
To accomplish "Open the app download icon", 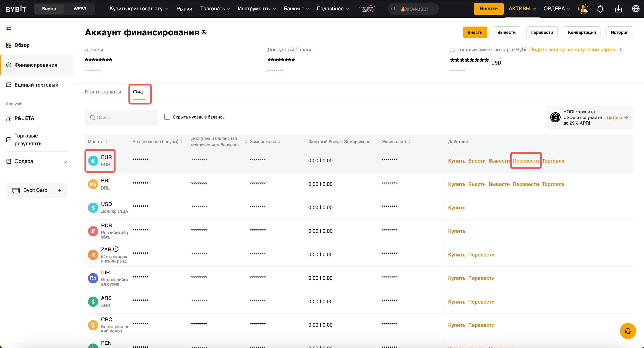I will click(x=618, y=9).
